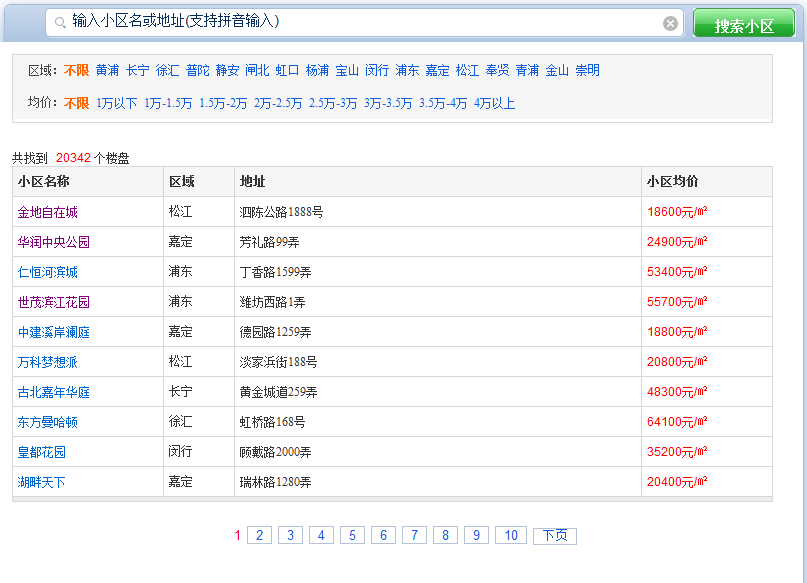This screenshot has height=583, width=807.
Task: Click the address 黄金城道259弄
Action: [x=278, y=392]
